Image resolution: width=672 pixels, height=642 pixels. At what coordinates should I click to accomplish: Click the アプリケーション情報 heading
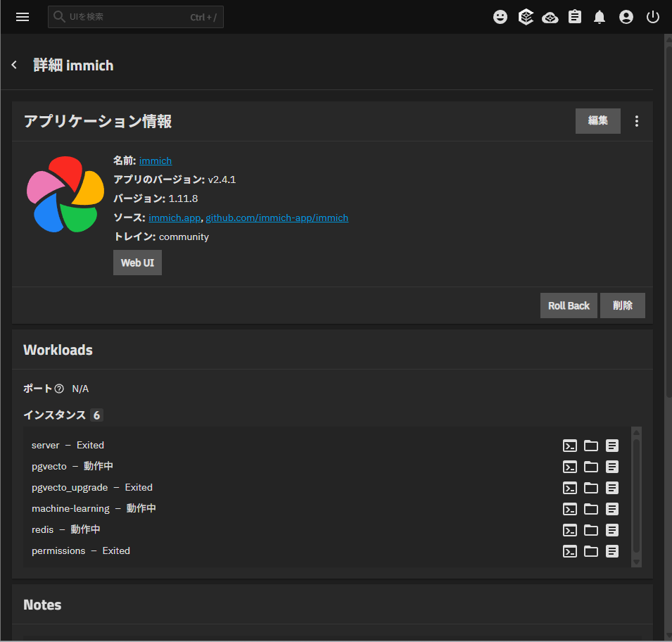(98, 121)
